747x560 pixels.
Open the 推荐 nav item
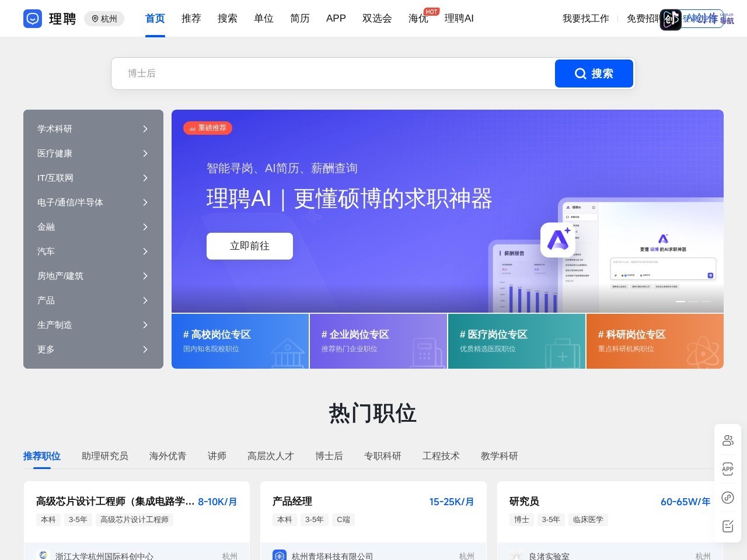[x=191, y=19]
